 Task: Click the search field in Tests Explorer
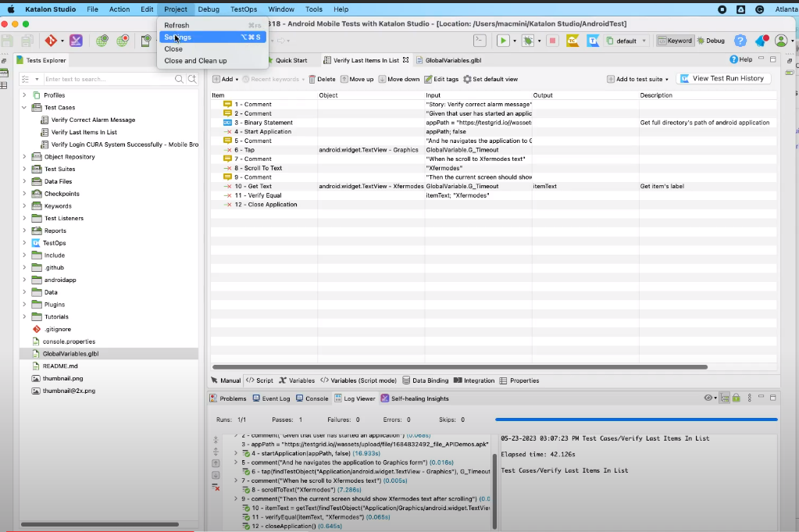coord(109,79)
